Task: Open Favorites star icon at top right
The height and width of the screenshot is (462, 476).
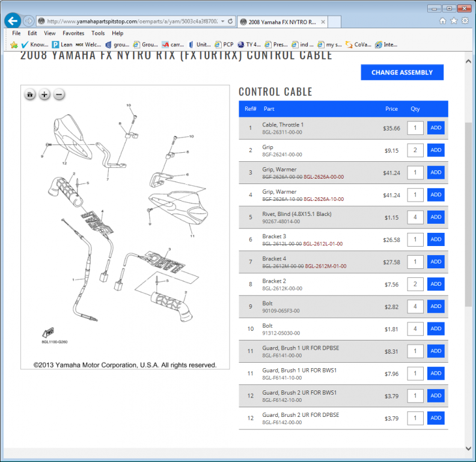Action: pyautogui.click(x=454, y=20)
